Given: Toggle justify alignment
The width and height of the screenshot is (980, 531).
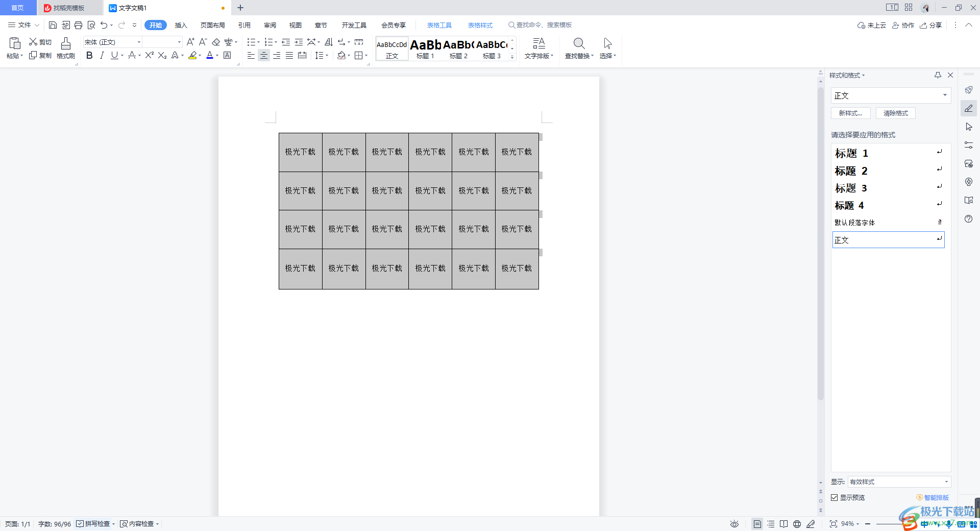Looking at the screenshot, I should click(x=289, y=55).
